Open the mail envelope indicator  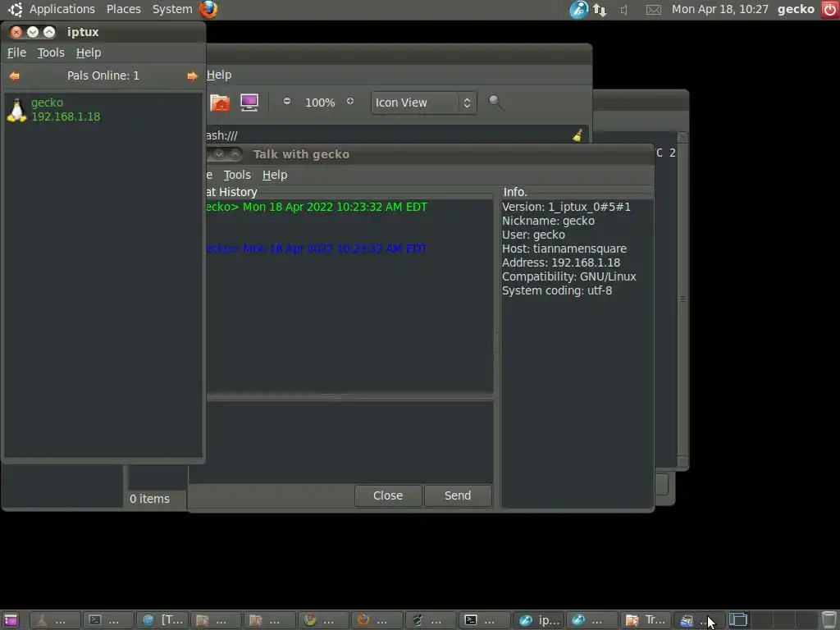coord(653,10)
